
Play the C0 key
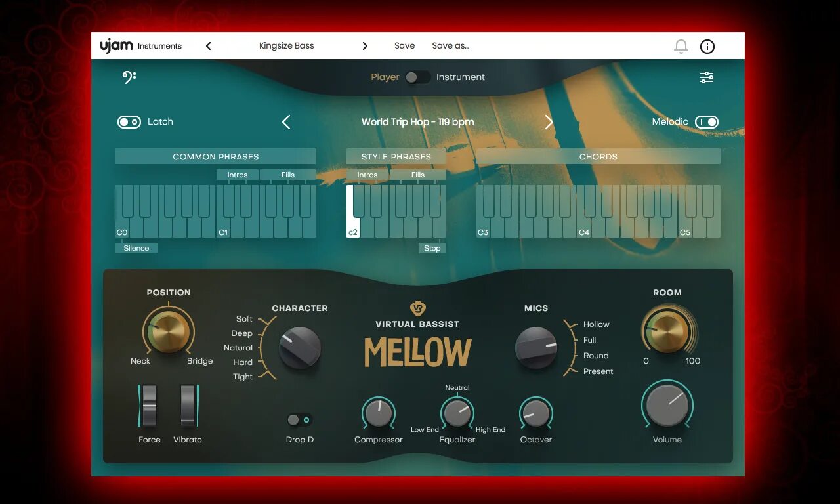pyautogui.click(x=122, y=228)
